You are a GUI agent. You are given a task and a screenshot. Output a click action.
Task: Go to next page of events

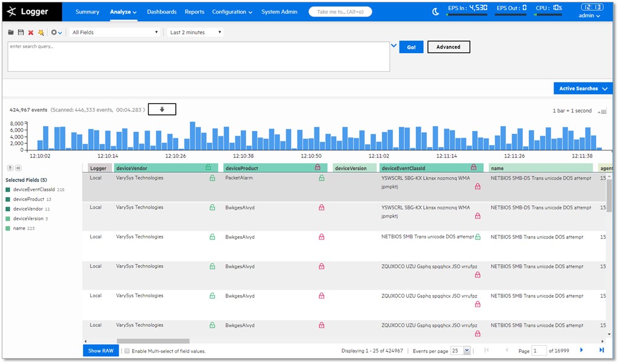point(581,350)
